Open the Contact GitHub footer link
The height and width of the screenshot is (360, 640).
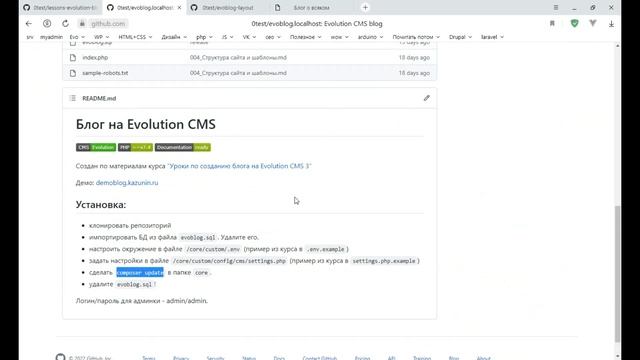click(320, 358)
